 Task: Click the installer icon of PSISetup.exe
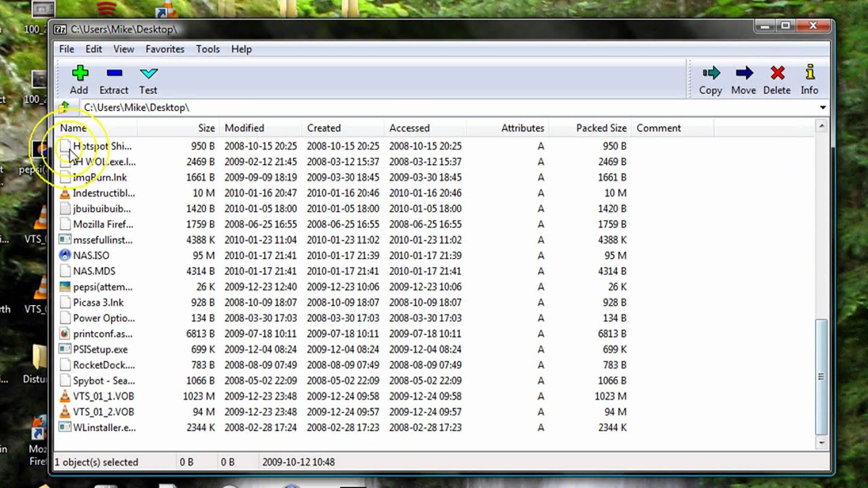click(65, 349)
